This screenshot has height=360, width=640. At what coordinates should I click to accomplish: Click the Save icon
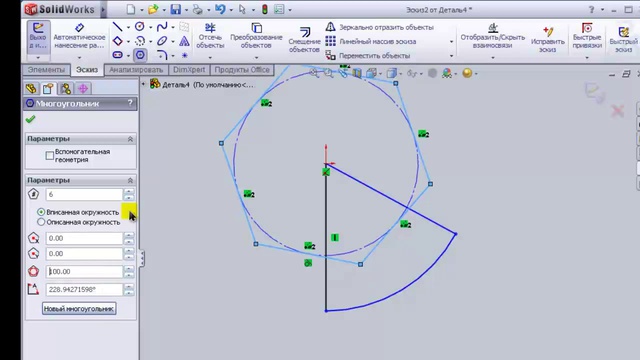(176, 9)
